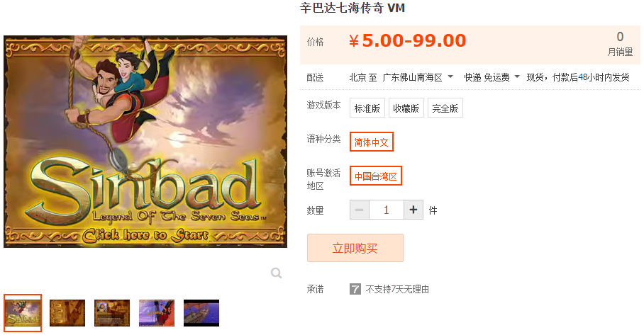644x335 pixels.
Task: Click the 不支持7天无理由 policy text
Action: tap(397, 289)
